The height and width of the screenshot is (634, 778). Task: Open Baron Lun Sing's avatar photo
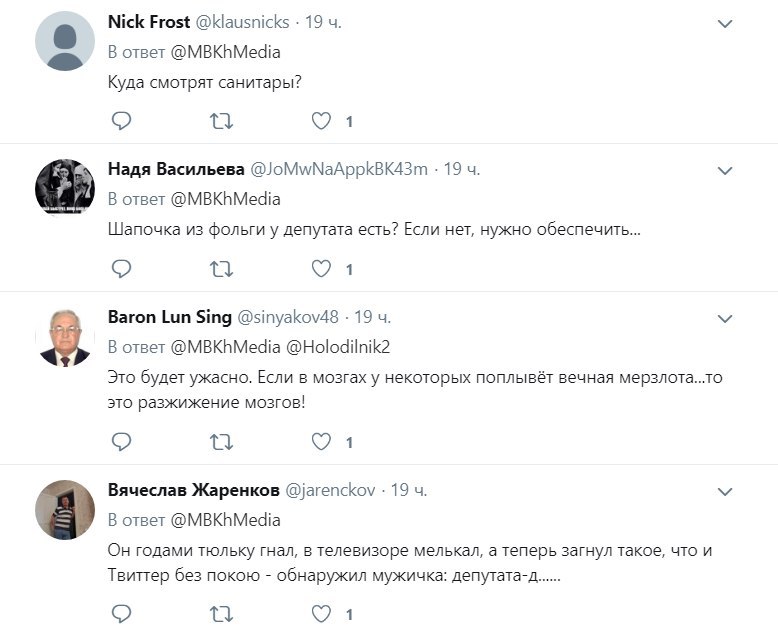coord(64,337)
